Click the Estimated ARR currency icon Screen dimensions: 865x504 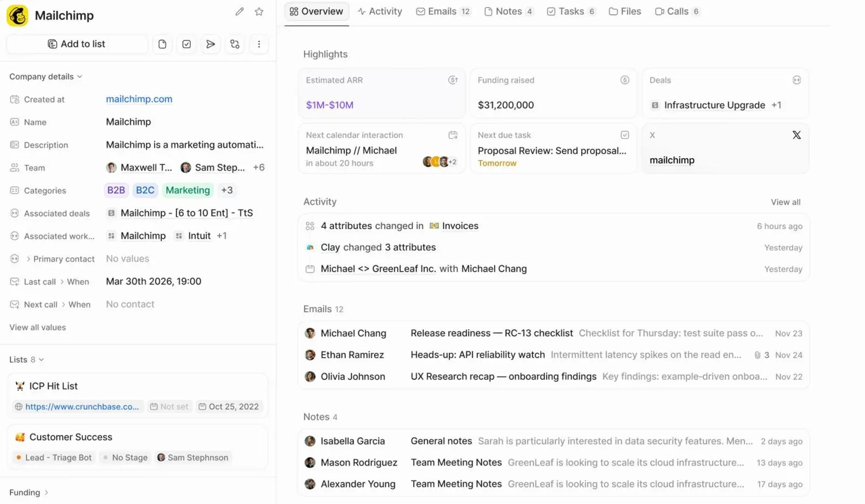click(453, 80)
